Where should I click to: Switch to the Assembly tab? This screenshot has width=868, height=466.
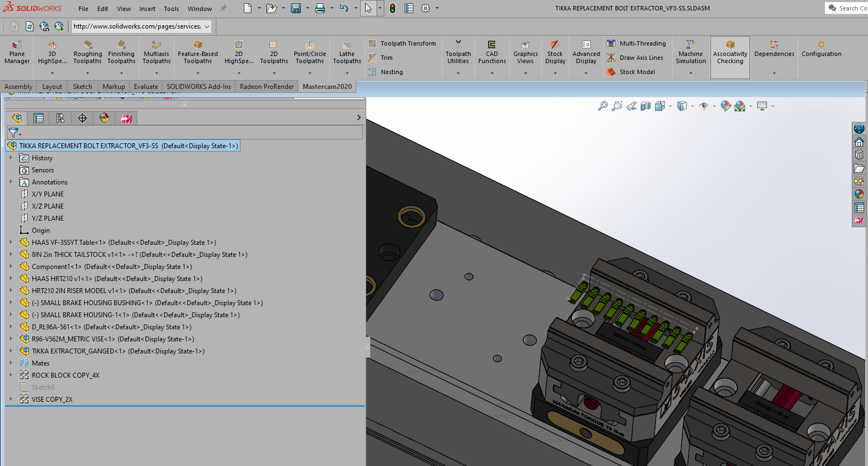(x=18, y=87)
